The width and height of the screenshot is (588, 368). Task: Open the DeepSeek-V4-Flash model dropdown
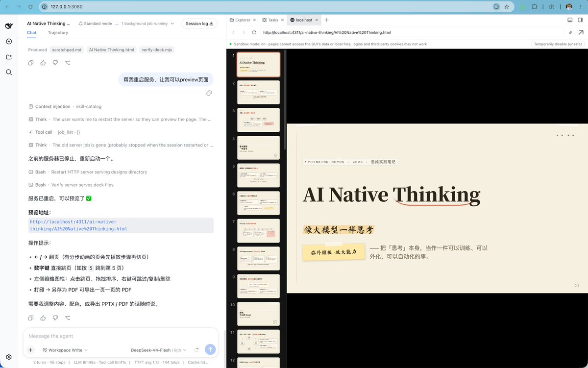click(x=159, y=350)
